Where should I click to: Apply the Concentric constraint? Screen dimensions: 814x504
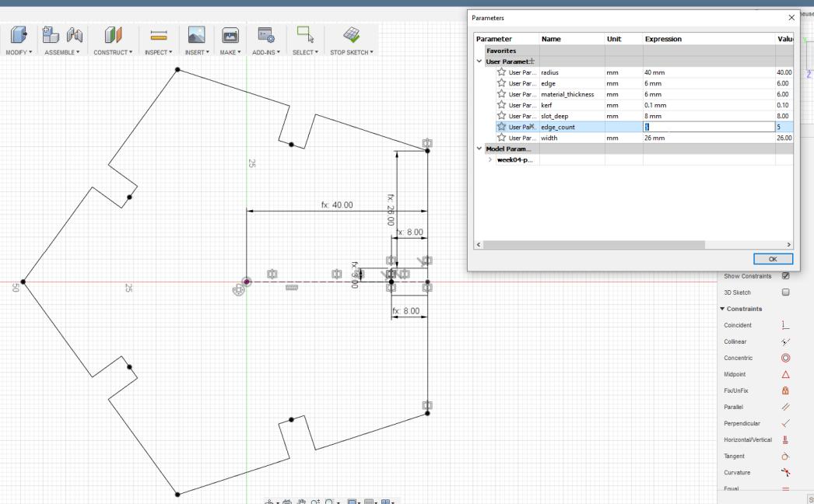(785, 358)
